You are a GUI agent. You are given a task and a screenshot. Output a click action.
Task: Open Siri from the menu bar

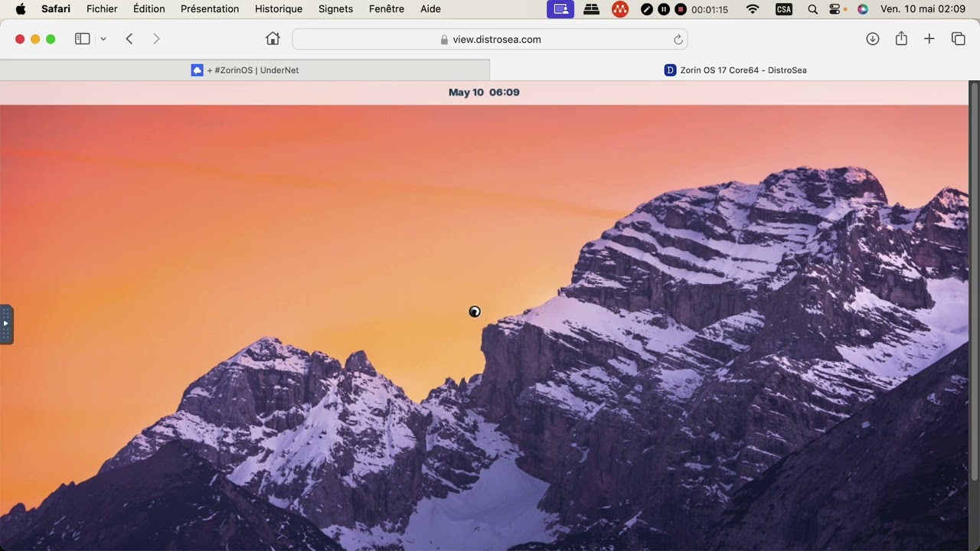[863, 9]
